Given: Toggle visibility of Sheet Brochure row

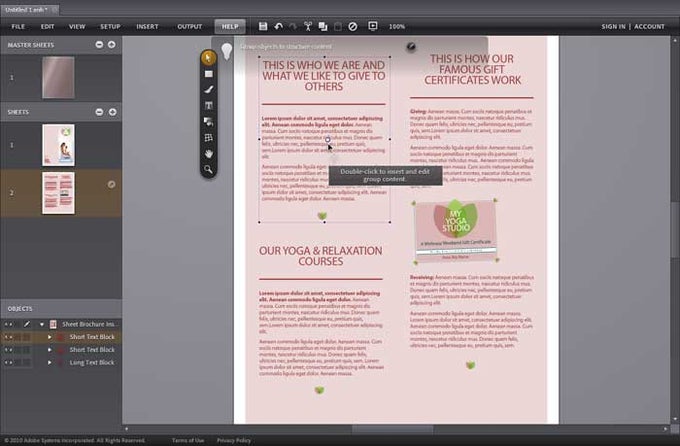Looking at the screenshot, I should pyautogui.click(x=8, y=324).
